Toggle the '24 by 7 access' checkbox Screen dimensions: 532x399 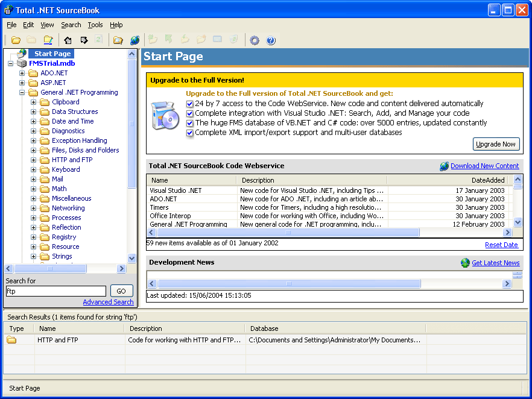click(189, 104)
